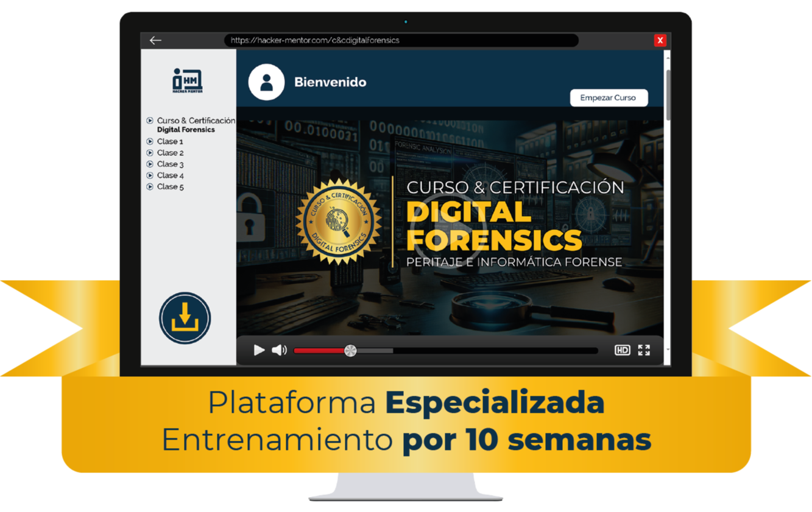Image resolution: width=812 pixels, height=512 pixels.
Task: Click the Bienvenido heading text
Action: point(330,82)
